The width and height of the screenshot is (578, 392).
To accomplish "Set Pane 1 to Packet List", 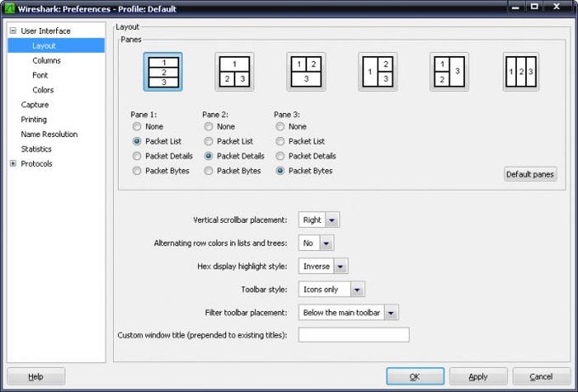I will 137,141.
